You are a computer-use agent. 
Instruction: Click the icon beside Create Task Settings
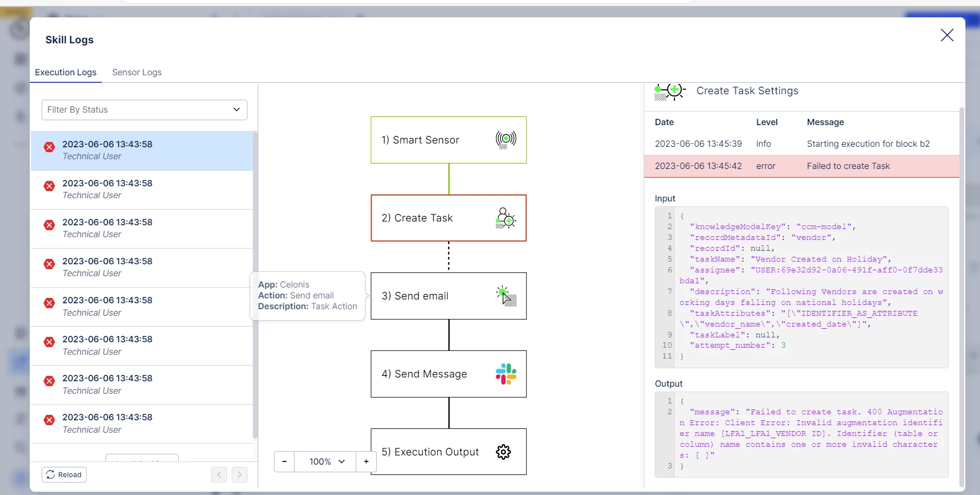[670, 91]
